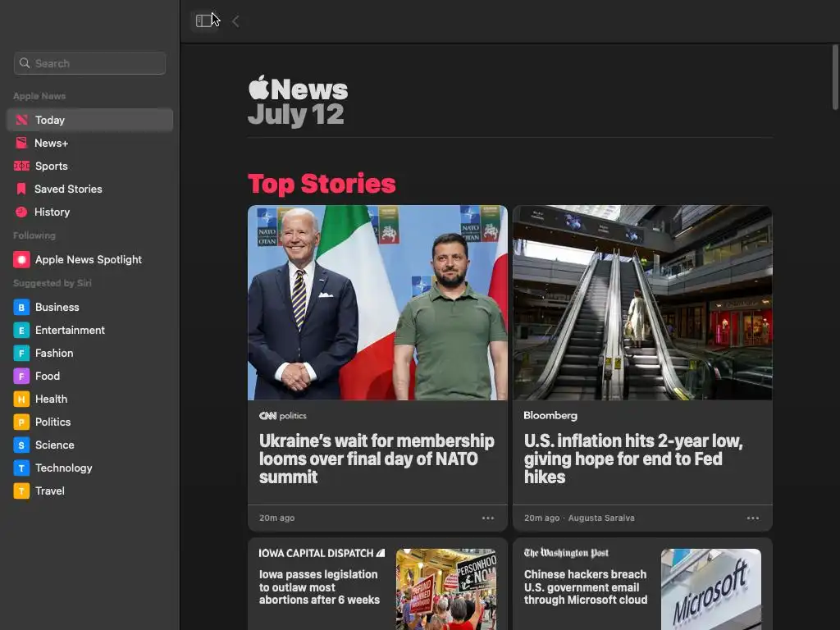The image size is (840, 630).
Task: Open the Microsoft sign photo thumbnail
Action: 711,589
